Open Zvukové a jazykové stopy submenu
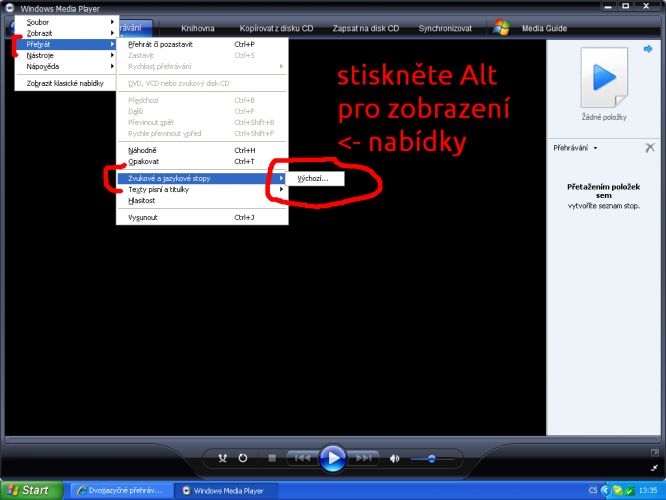The width and height of the screenshot is (666, 500). 202,178
